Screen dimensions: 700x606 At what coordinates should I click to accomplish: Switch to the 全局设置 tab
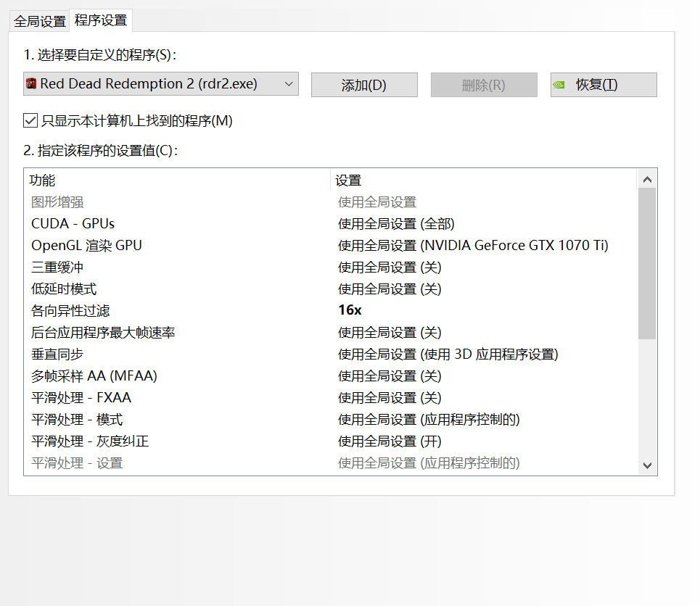tap(39, 21)
